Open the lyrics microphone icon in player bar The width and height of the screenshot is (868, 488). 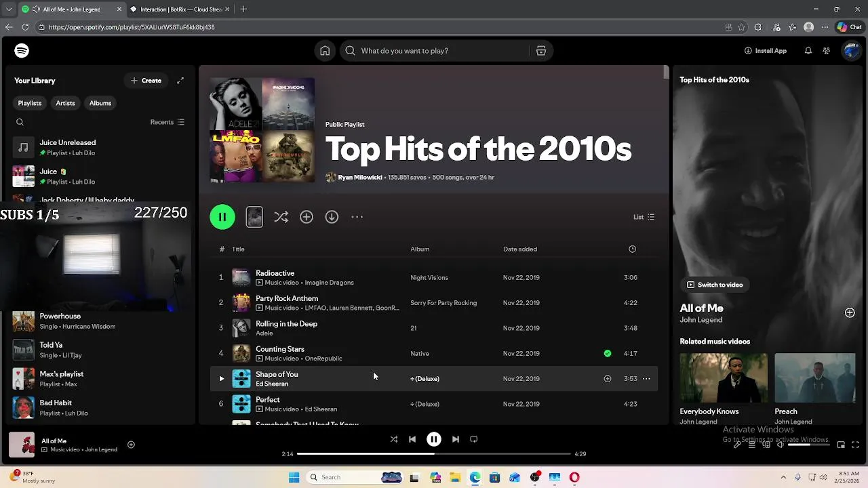pyautogui.click(x=737, y=445)
